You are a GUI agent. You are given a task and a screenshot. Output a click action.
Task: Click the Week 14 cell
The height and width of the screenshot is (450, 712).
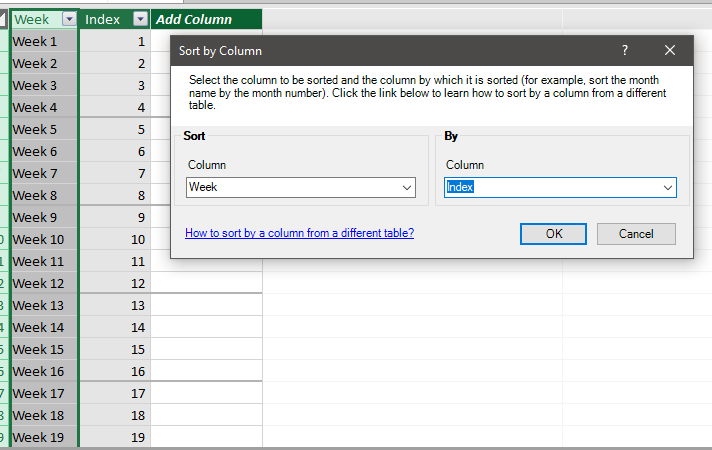pyautogui.click(x=44, y=327)
